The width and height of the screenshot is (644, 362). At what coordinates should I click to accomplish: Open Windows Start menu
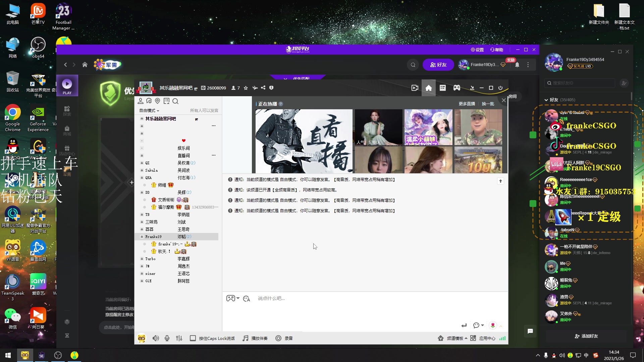(x=8, y=355)
